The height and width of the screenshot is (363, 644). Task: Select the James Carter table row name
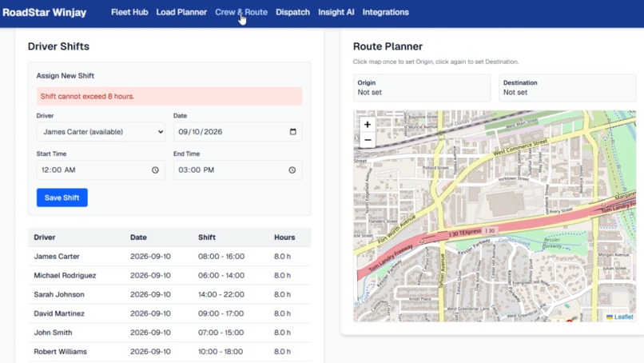point(57,256)
